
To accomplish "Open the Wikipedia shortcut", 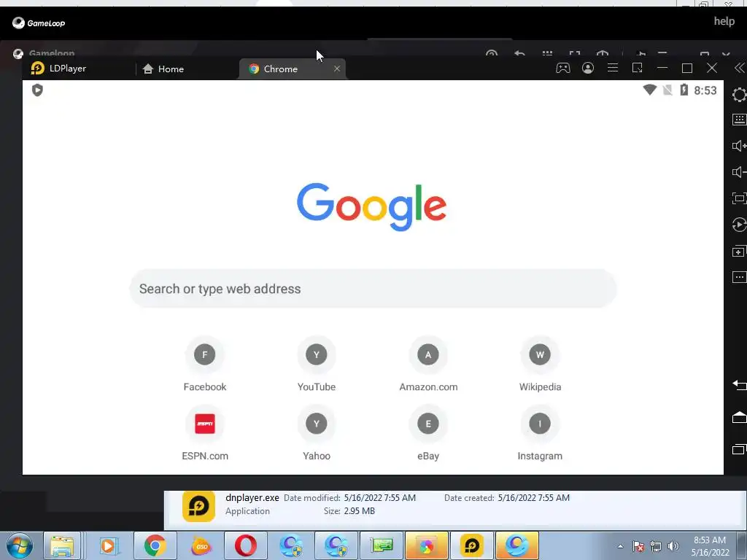I will [540, 365].
